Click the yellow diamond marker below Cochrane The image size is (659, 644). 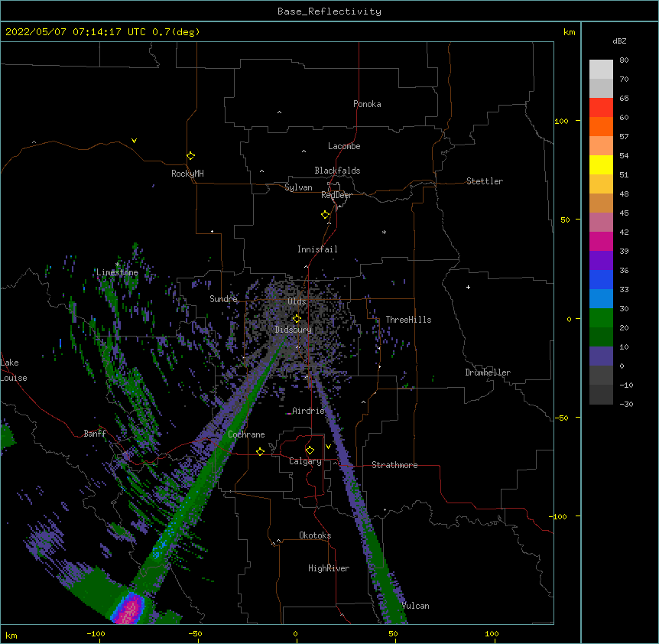[x=260, y=452]
